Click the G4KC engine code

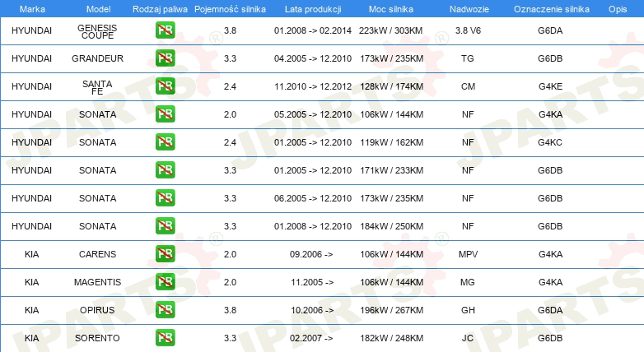pos(550,142)
